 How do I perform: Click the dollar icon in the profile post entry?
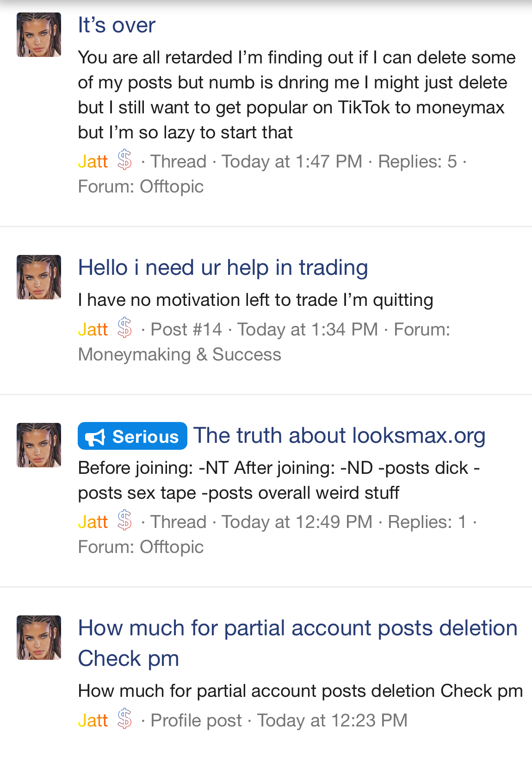tap(124, 719)
